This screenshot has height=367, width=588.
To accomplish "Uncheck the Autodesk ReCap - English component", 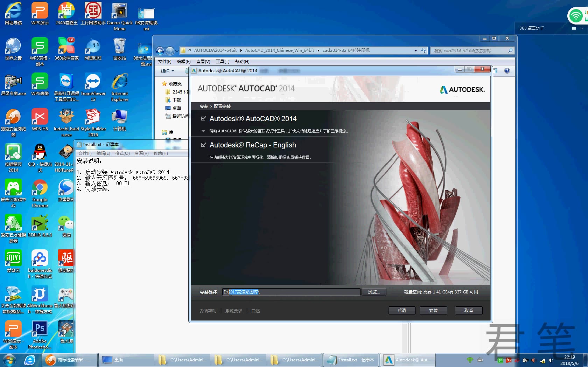I will [203, 145].
